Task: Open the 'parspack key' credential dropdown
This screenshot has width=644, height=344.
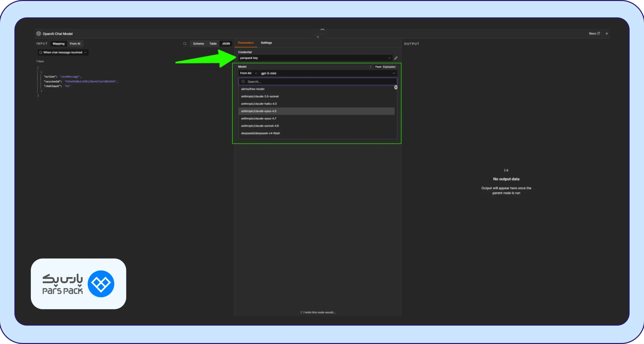Action: tap(315, 58)
